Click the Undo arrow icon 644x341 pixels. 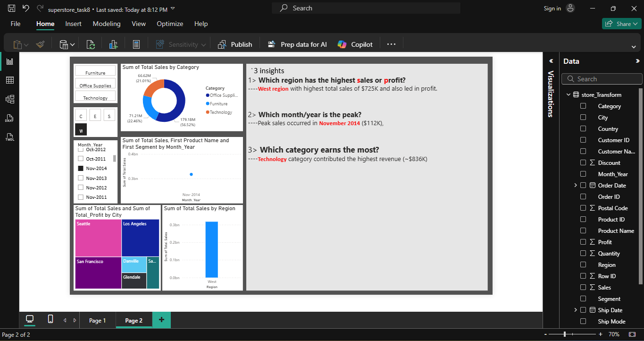pos(26,9)
